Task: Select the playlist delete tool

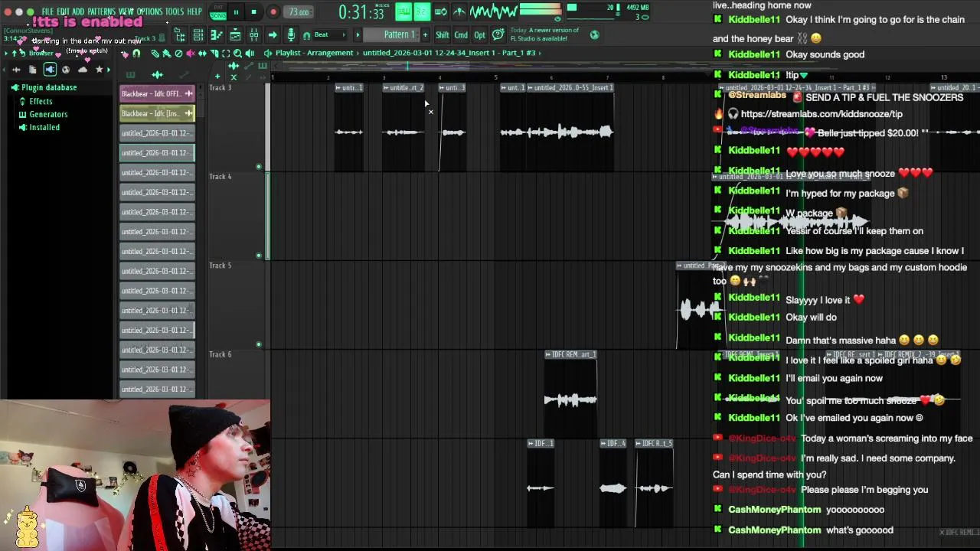Action: tap(178, 54)
